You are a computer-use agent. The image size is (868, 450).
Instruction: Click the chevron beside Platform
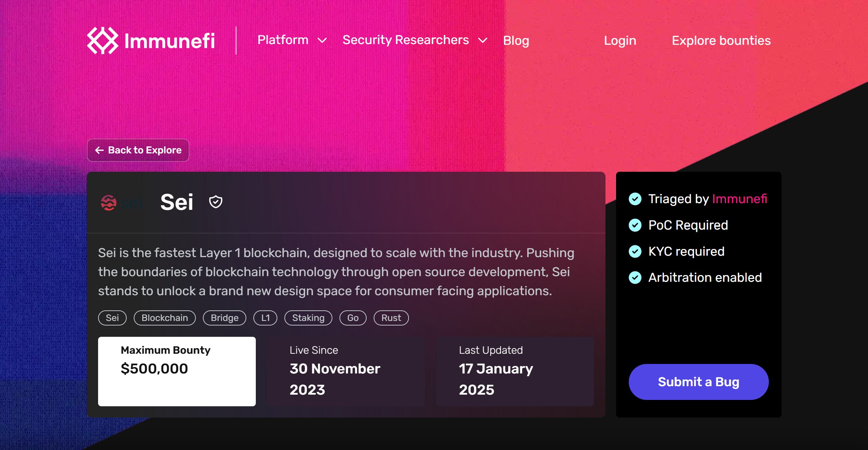322,41
